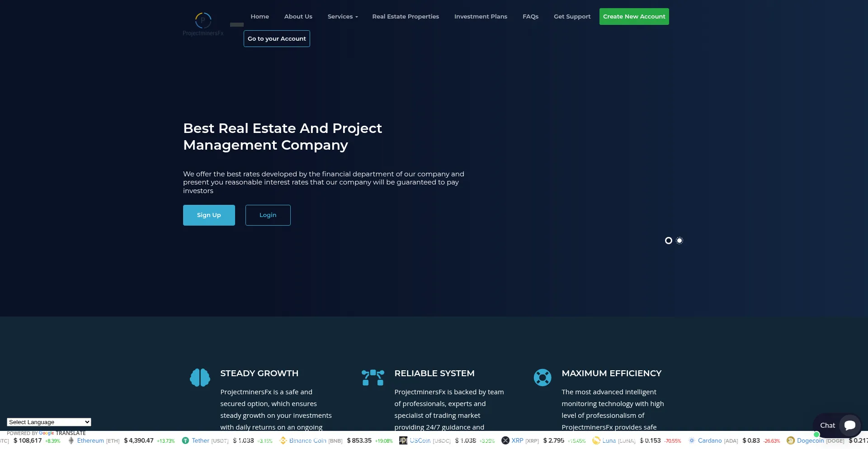
Task: Click the STEADY GROWTH heading
Action: point(259,373)
